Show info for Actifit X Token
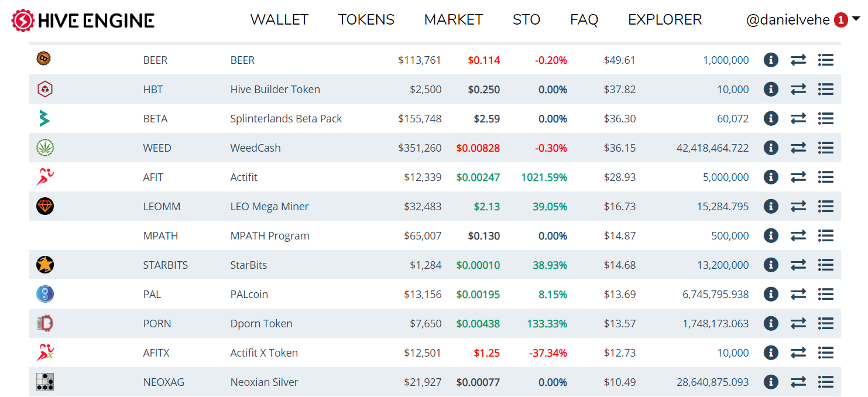 click(x=771, y=352)
